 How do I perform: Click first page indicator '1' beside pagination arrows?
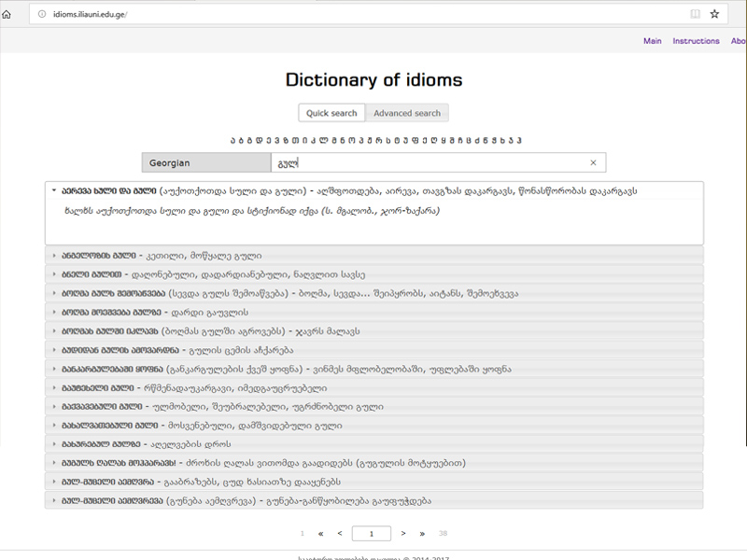tap(302, 533)
